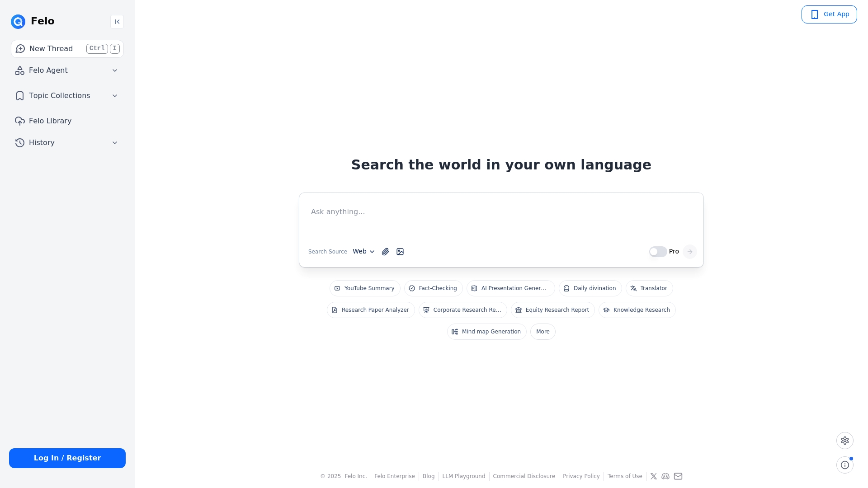The width and height of the screenshot is (868, 488).
Task: Click the email envelope footer icon
Action: (x=678, y=476)
